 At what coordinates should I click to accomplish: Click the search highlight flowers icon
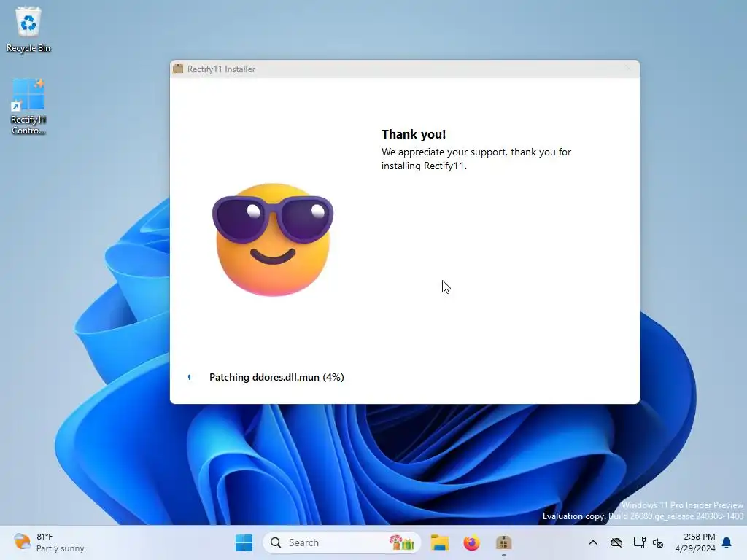[401, 542]
